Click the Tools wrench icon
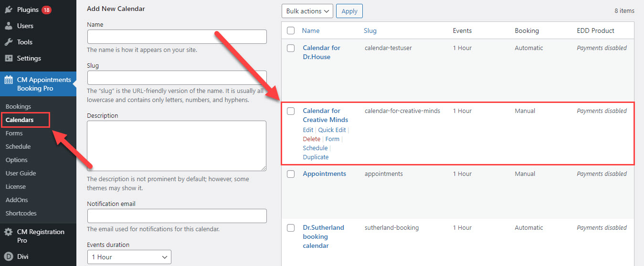 9,42
